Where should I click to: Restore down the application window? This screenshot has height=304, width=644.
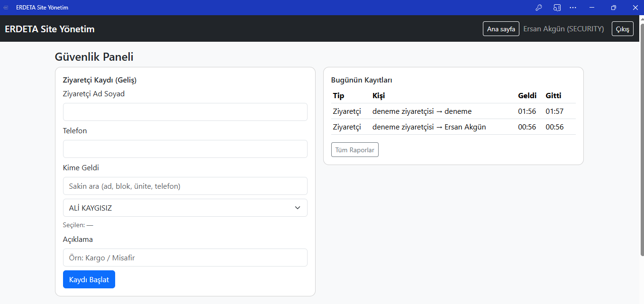(613, 8)
